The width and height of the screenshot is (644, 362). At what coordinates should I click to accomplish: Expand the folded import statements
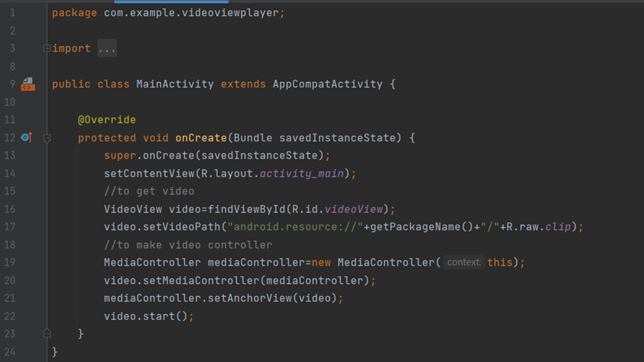click(x=47, y=49)
